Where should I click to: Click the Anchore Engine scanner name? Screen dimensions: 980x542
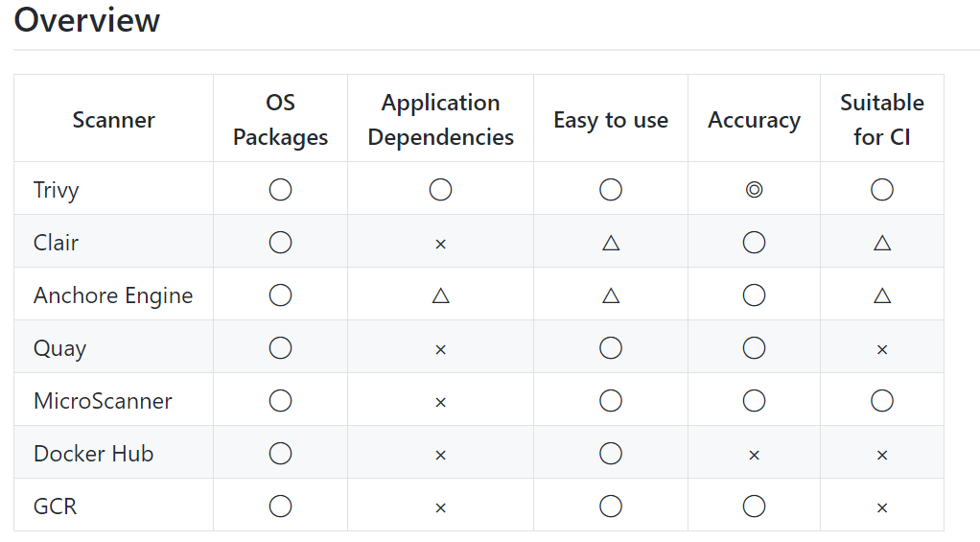(113, 295)
